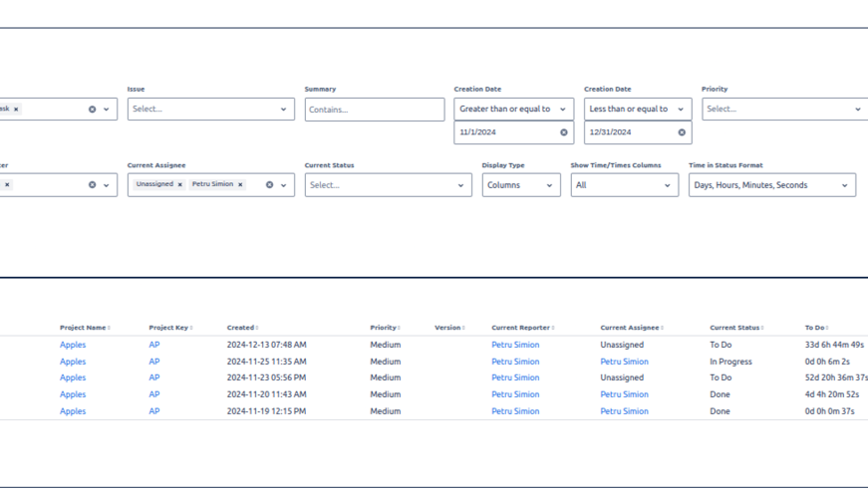
Task: Sort the table by Created column
Action: [x=242, y=328]
